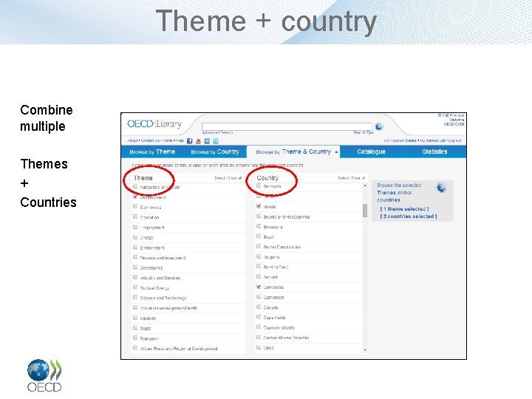
Task: Click Select / Clear all for Theme
Action: coord(228,178)
